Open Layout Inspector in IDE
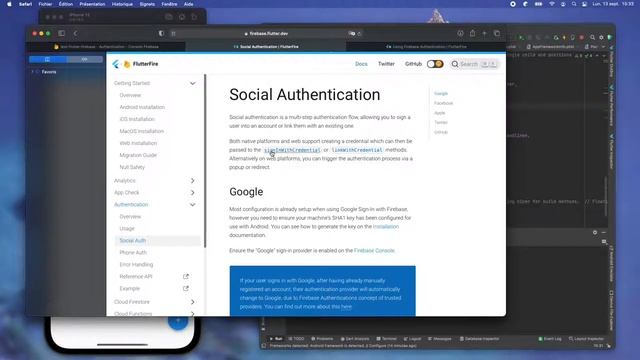This screenshot has height=360, width=640. pyautogui.click(x=587, y=339)
